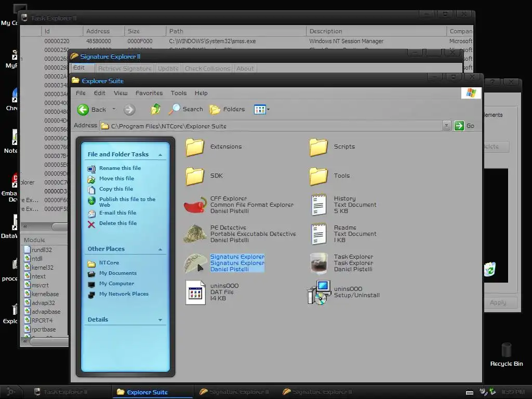Click the Apply button in background dialog
Viewport: 532px width, 399px height.
[x=498, y=302]
